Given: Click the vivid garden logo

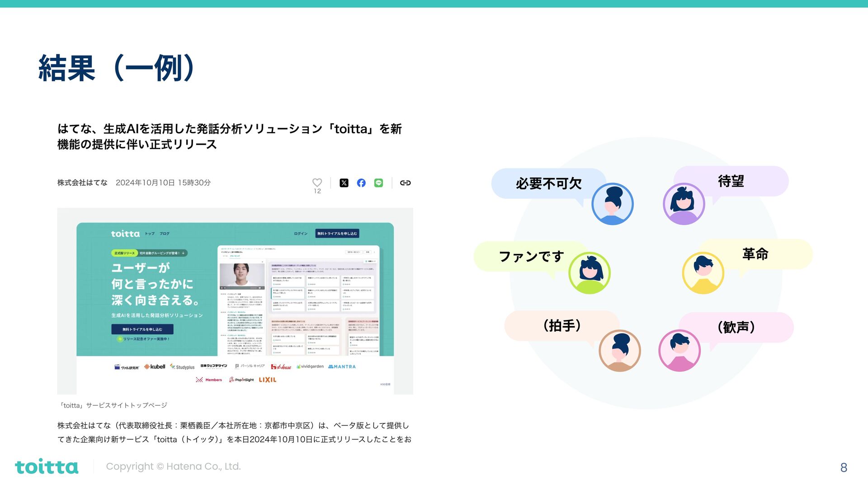Looking at the screenshot, I should 310,366.
